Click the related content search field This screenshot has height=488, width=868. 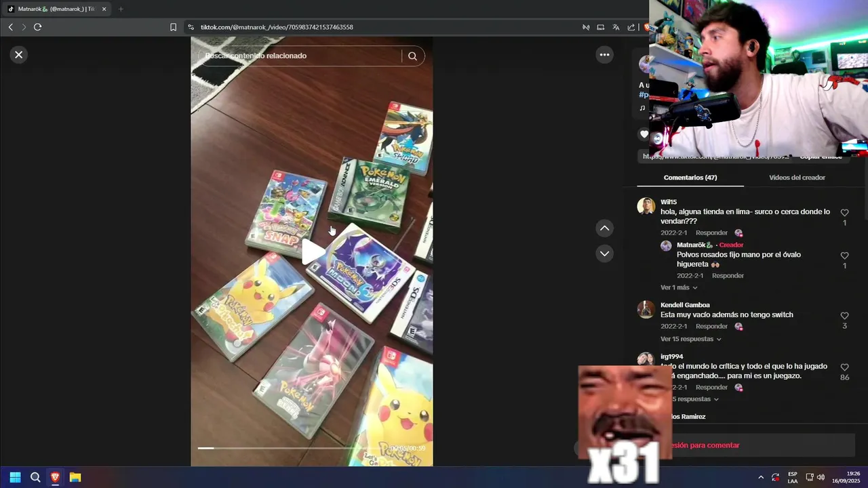(302, 56)
